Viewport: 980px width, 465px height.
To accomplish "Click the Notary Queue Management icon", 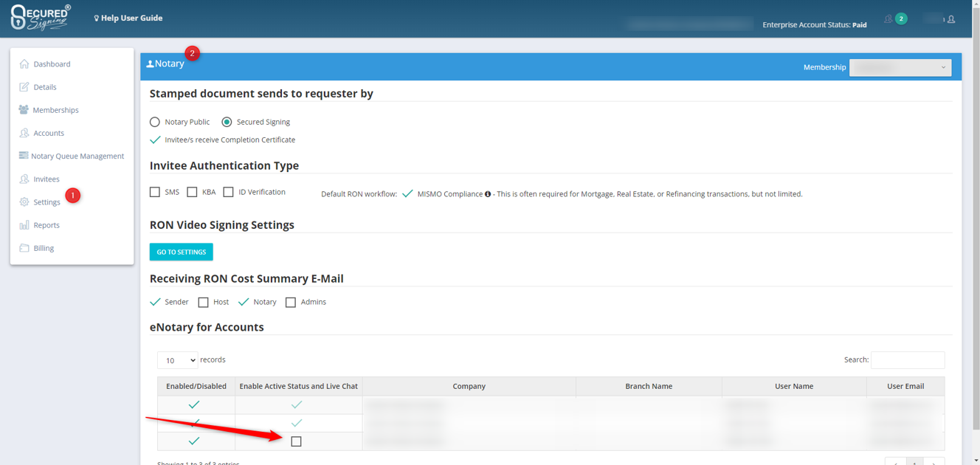I will [x=24, y=156].
